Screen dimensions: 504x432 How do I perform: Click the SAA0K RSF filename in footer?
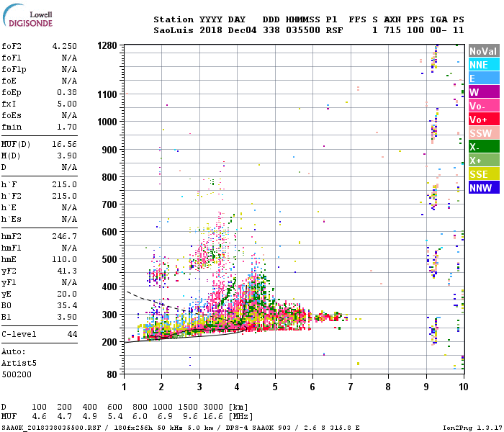[x=51, y=428]
